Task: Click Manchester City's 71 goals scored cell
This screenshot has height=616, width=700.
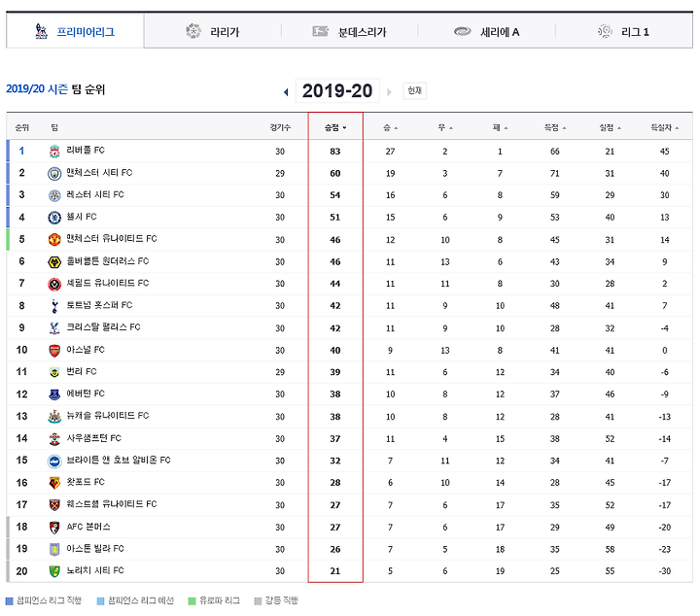Action: pyautogui.click(x=555, y=173)
